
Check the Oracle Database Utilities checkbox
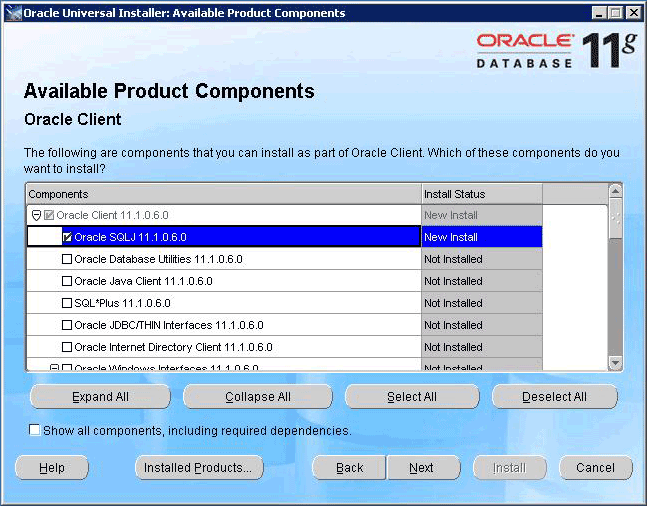click(67, 260)
